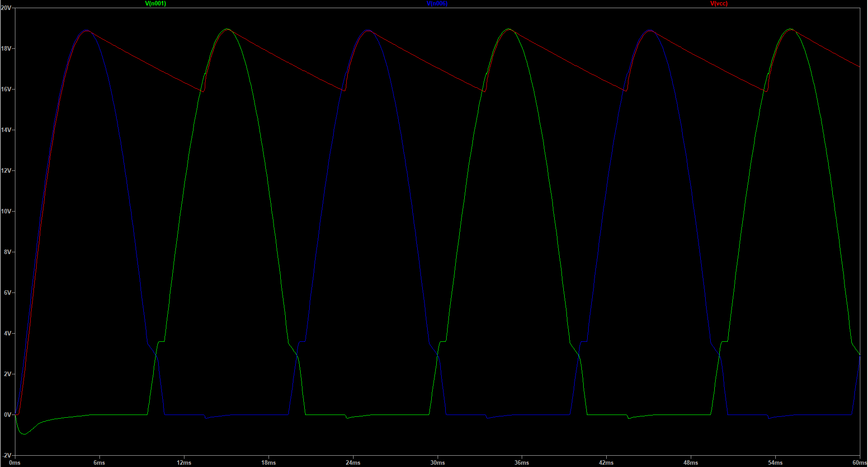Screen dimensions: 868x467
Task: Click the 30ms time axis label
Action: (x=438, y=462)
